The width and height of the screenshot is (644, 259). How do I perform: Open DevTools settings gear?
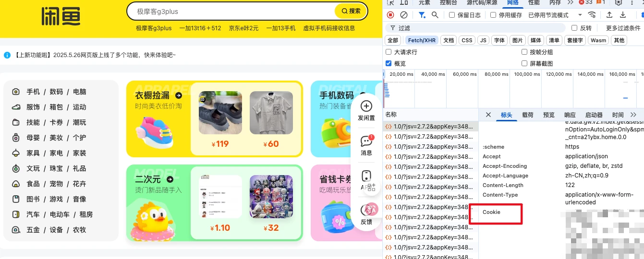tap(619, 2)
